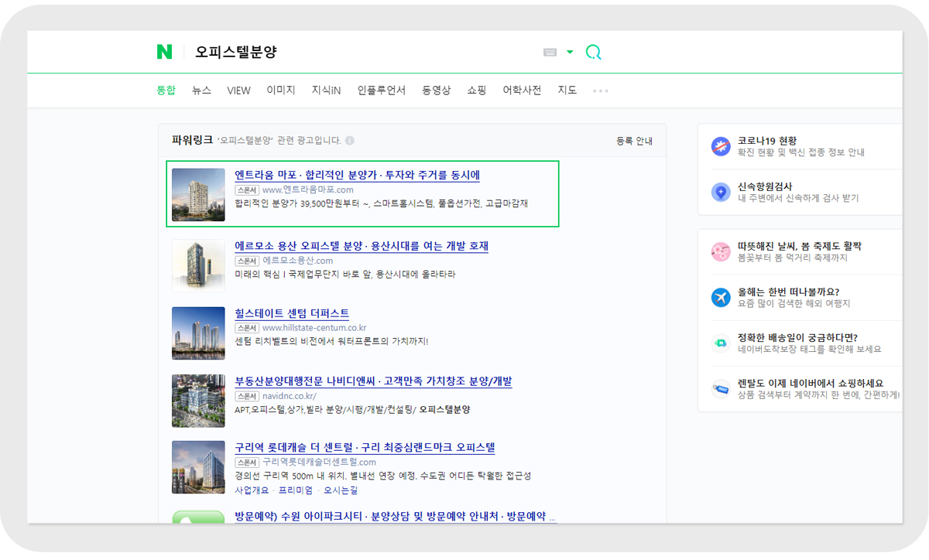Viewport: 929px width, 560px height.
Task: Open the 엔트라움 마포 ad title link
Action: click(358, 175)
